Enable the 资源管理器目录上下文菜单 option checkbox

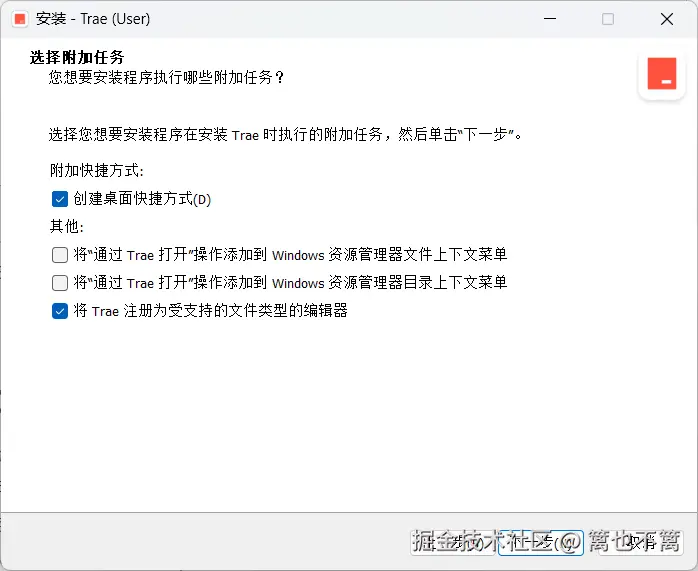60,283
